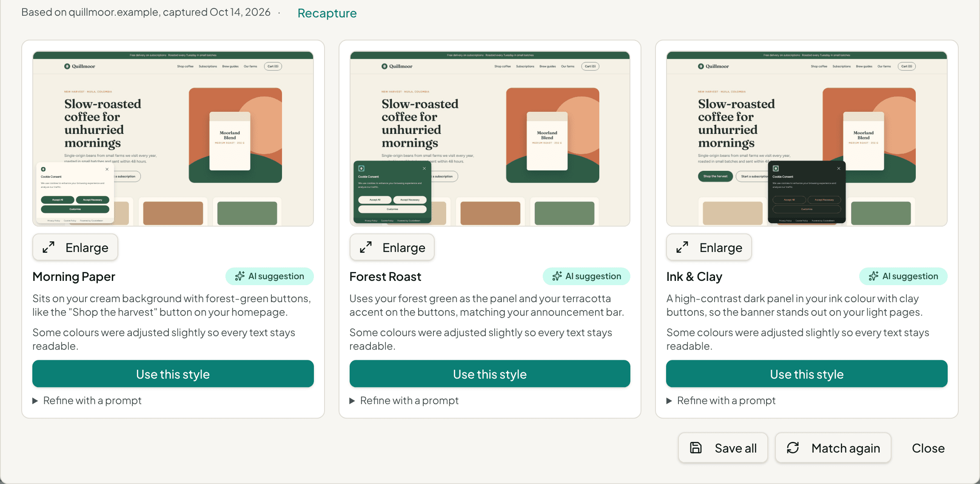Close the style suggestions dialog
Screen dimensions: 980x484
coord(928,448)
